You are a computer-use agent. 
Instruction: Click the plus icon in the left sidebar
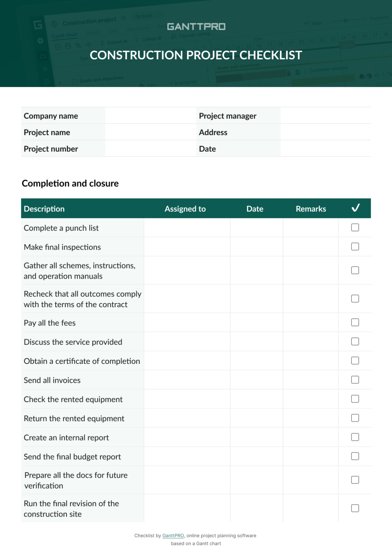[x=40, y=40]
